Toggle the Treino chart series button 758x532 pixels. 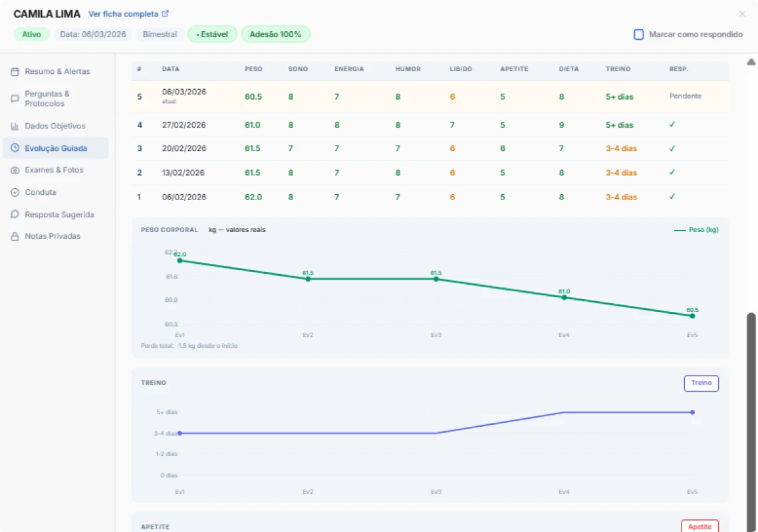coord(701,383)
